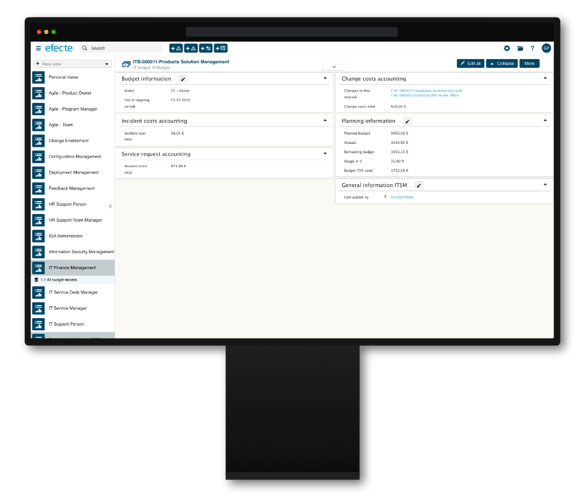Screen dimensions: 585x497
Task: Click the ITB-000011 record title
Action: [x=181, y=62]
